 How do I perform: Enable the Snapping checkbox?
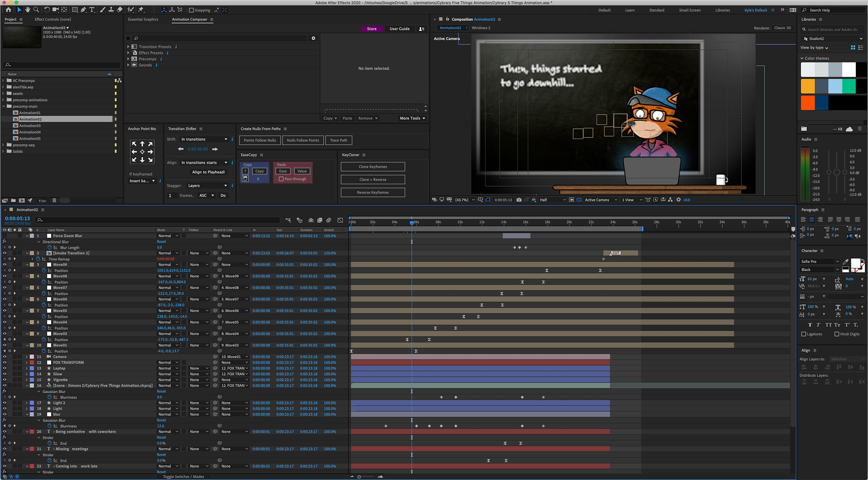191,10
